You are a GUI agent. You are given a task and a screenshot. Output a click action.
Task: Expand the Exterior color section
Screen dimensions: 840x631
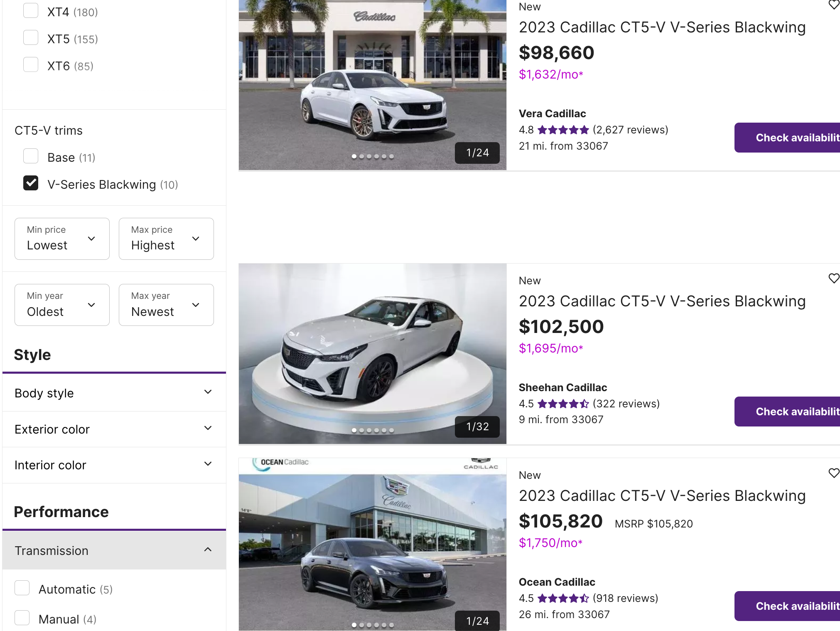(114, 429)
